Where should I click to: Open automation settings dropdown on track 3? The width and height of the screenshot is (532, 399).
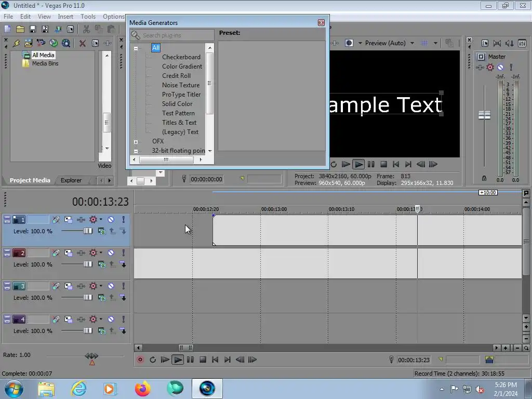pos(101,286)
